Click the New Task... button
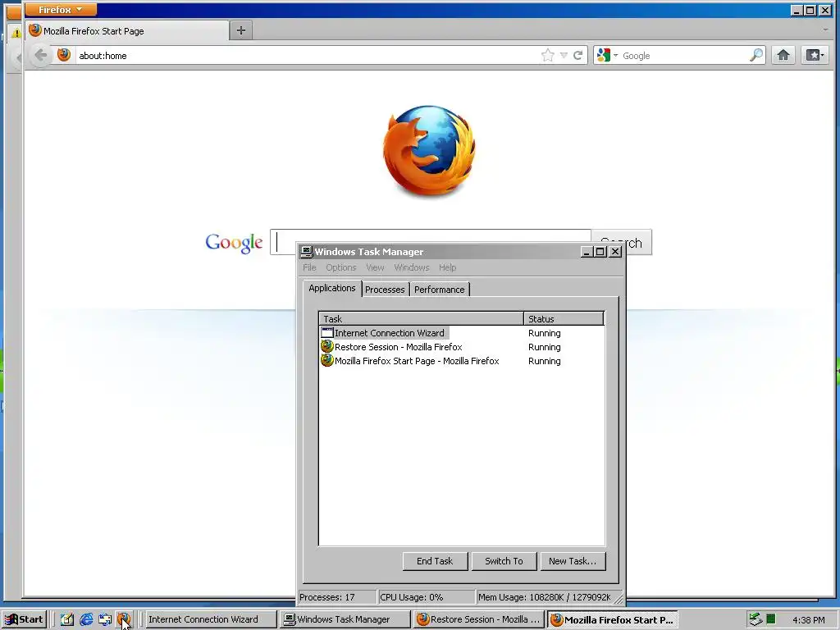Screen dimensions: 840x630 [x=572, y=561]
